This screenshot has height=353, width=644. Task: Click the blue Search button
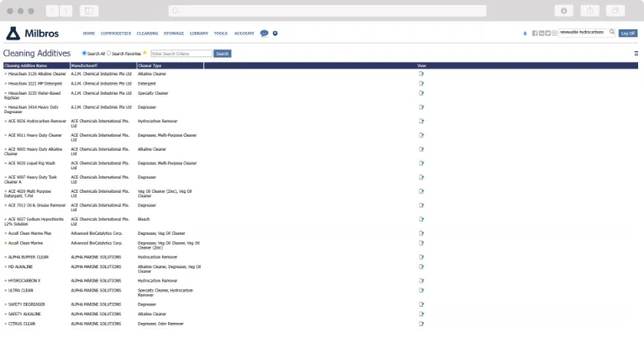(x=222, y=54)
